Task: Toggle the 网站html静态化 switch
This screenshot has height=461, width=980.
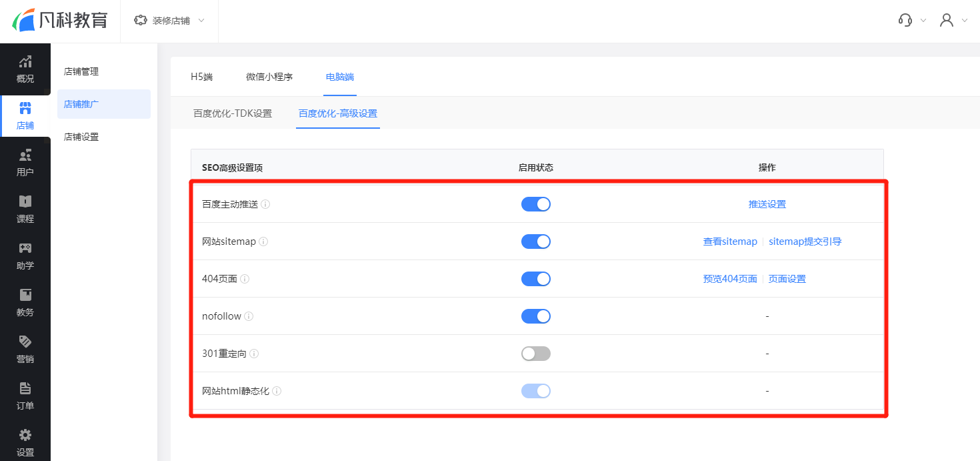Action: pyautogui.click(x=536, y=391)
